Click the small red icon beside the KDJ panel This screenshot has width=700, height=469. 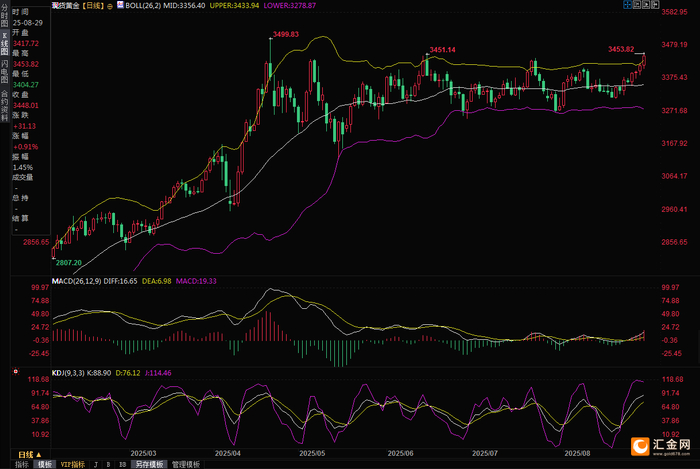16,371
